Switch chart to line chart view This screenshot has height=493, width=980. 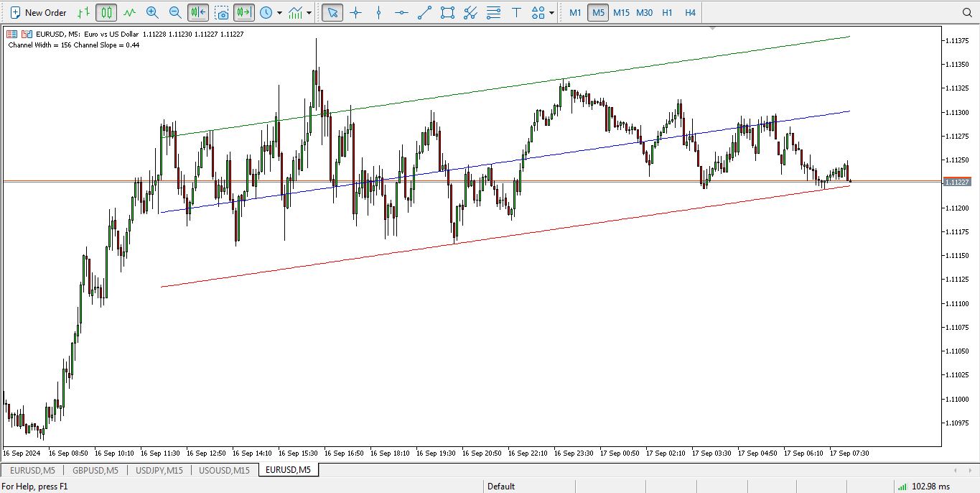129,12
